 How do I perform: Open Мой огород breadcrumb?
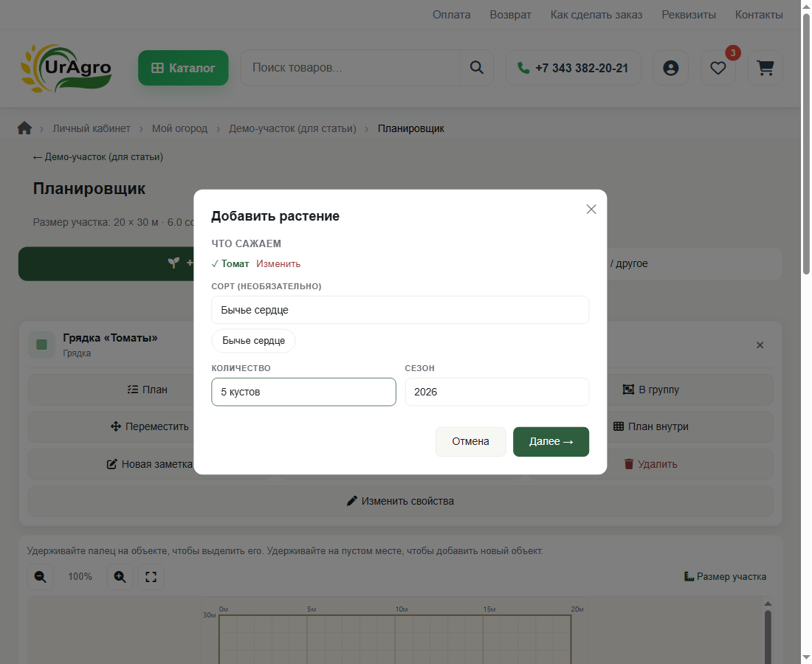pos(179,128)
